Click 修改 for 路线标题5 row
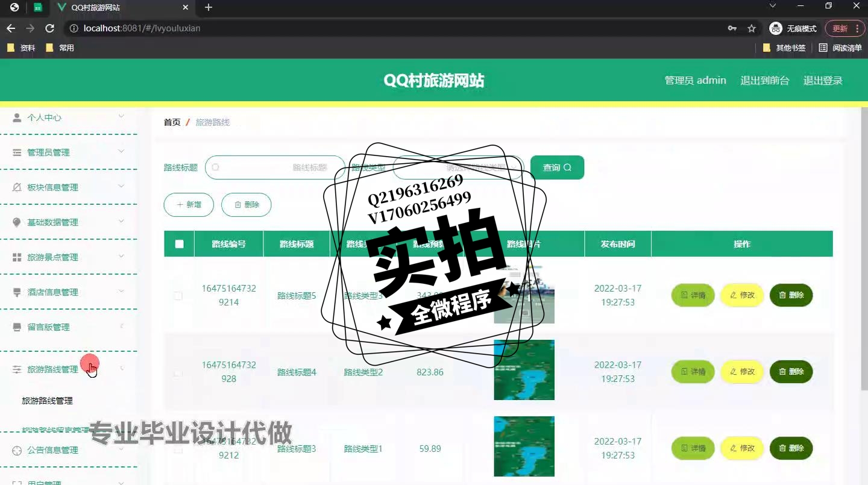Image resolution: width=868 pixels, height=485 pixels. coord(742,295)
